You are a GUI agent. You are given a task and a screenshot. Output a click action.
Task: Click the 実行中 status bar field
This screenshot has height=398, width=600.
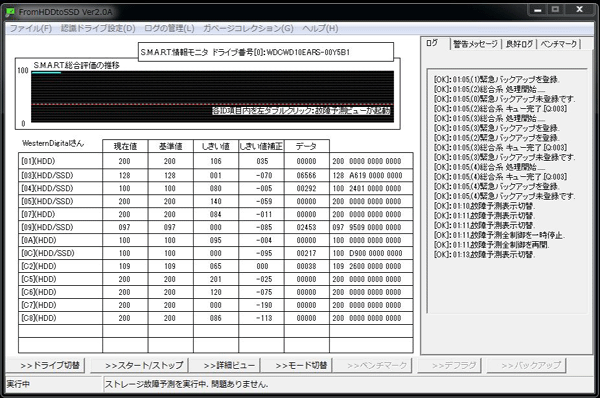tap(54, 384)
